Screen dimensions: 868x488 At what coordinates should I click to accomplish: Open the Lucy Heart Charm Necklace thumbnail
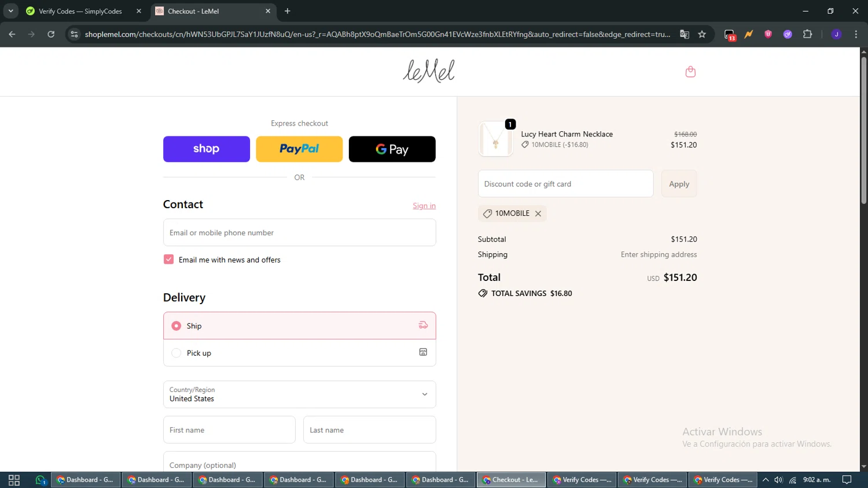(x=495, y=139)
